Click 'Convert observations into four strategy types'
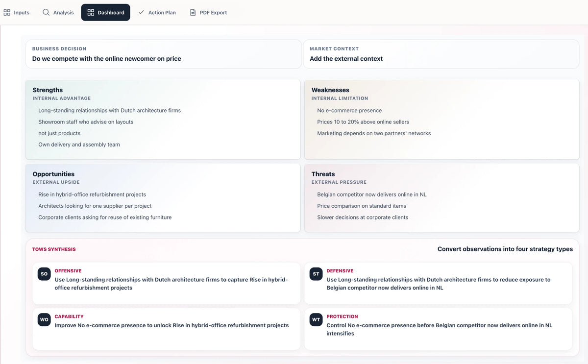Viewport: 588px width, 364px height. coord(505,249)
